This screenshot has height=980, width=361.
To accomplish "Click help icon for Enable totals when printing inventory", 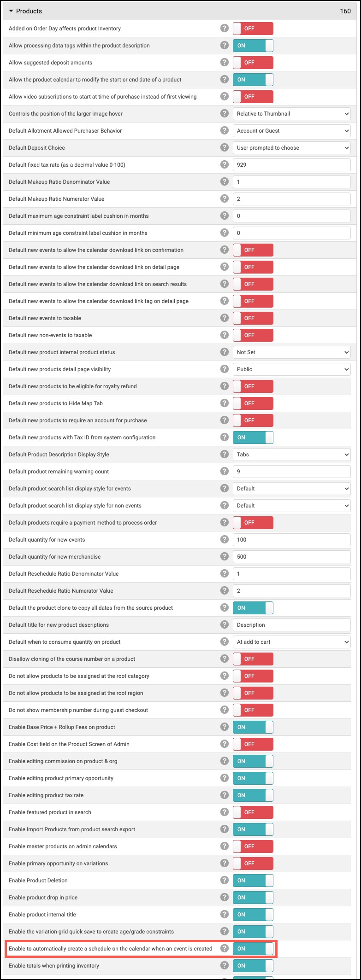I will (x=225, y=965).
